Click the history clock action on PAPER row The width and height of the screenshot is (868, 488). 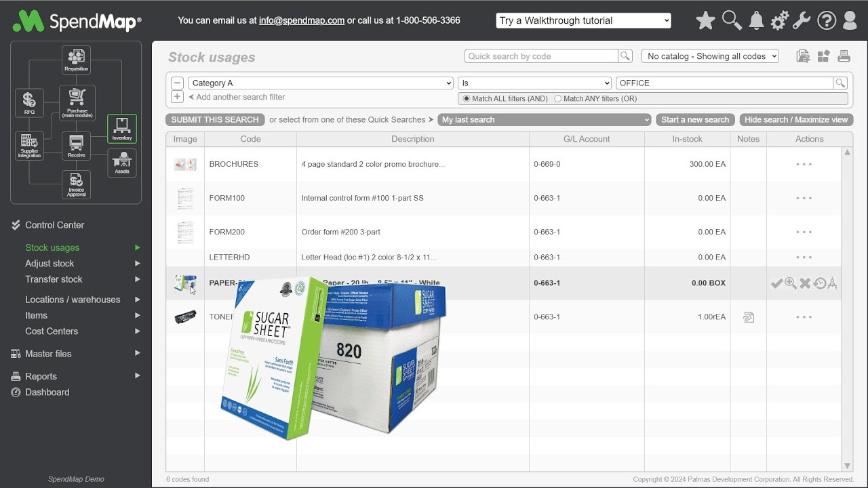(820, 283)
